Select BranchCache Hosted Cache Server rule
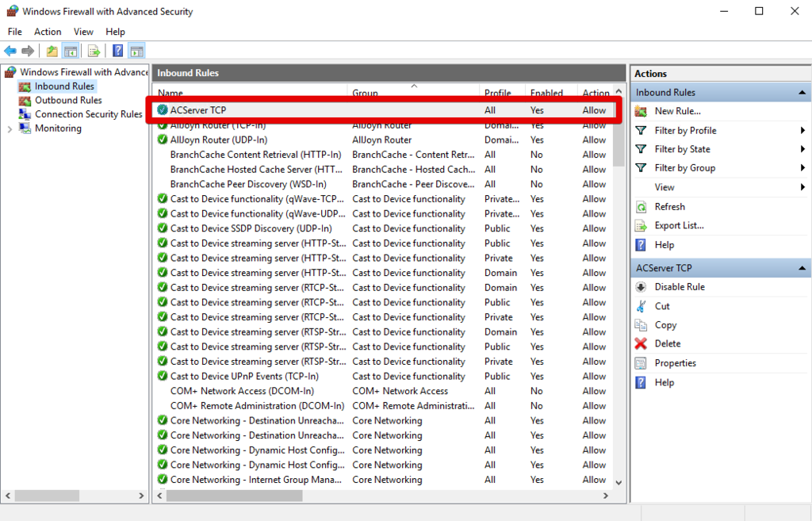812x521 pixels. point(382,170)
